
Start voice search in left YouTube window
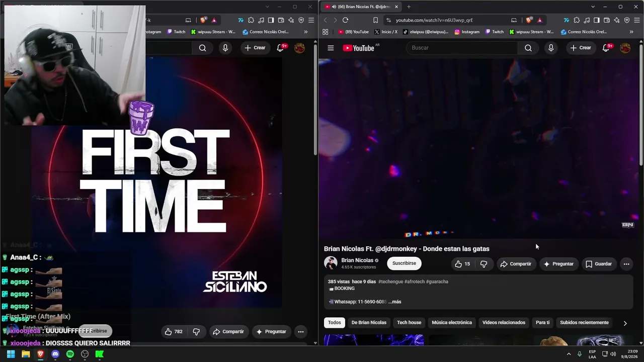click(225, 48)
